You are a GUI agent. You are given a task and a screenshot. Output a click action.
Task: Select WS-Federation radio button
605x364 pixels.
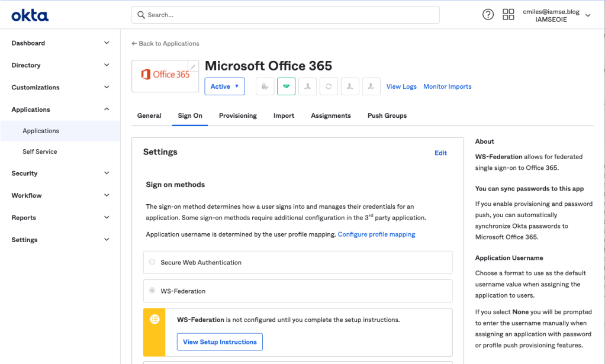pos(153,291)
